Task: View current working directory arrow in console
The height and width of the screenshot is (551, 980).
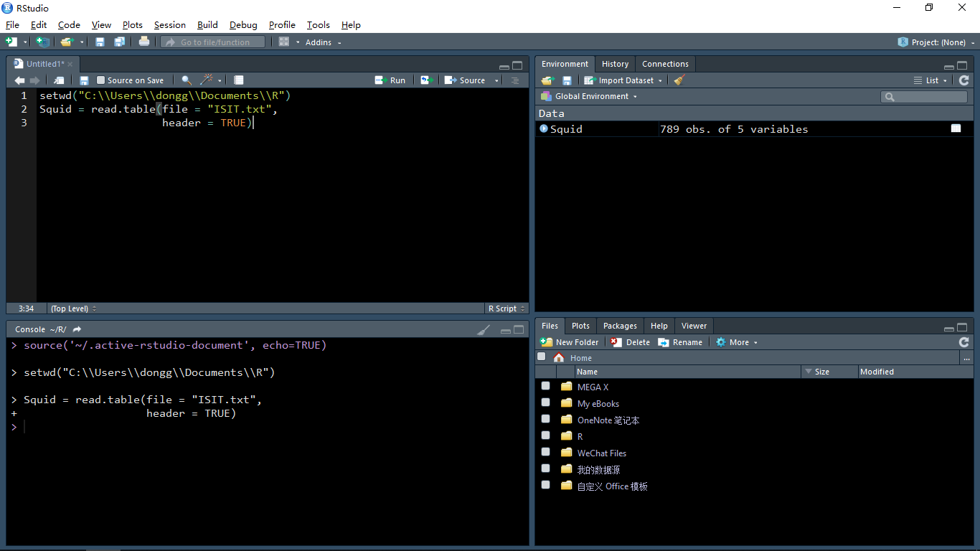Action: pyautogui.click(x=77, y=329)
